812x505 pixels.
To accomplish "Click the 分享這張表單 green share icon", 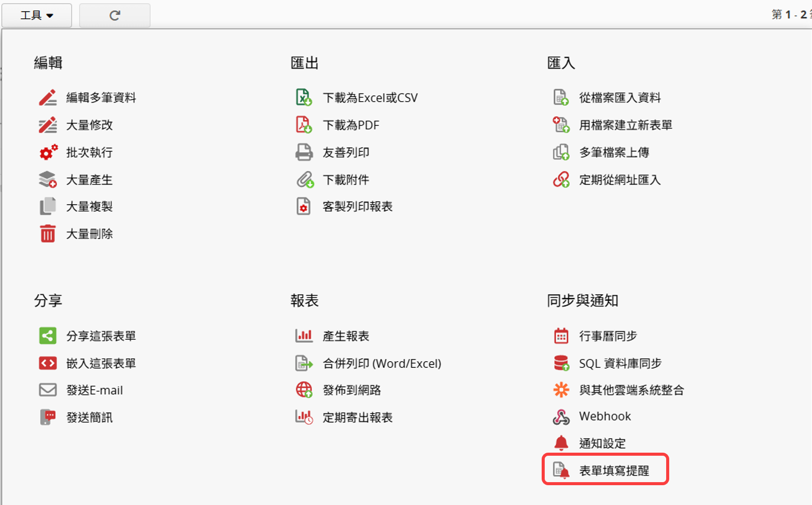I will coord(48,336).
